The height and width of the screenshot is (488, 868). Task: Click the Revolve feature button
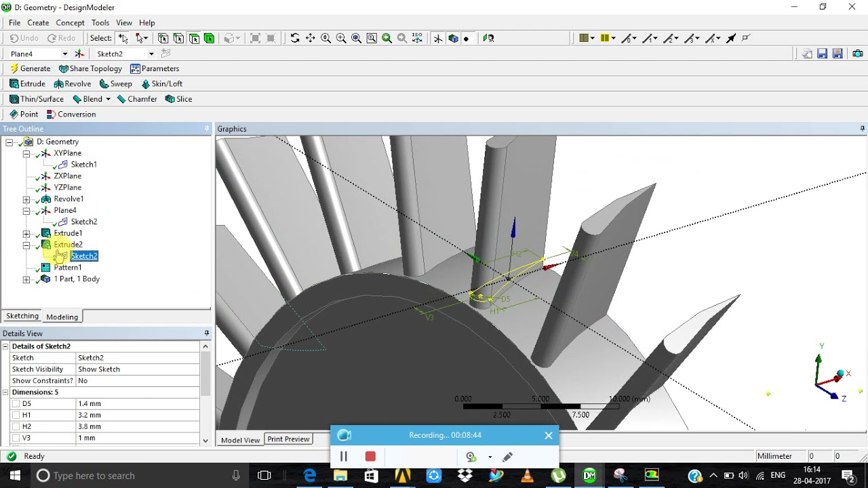[72, 84]
